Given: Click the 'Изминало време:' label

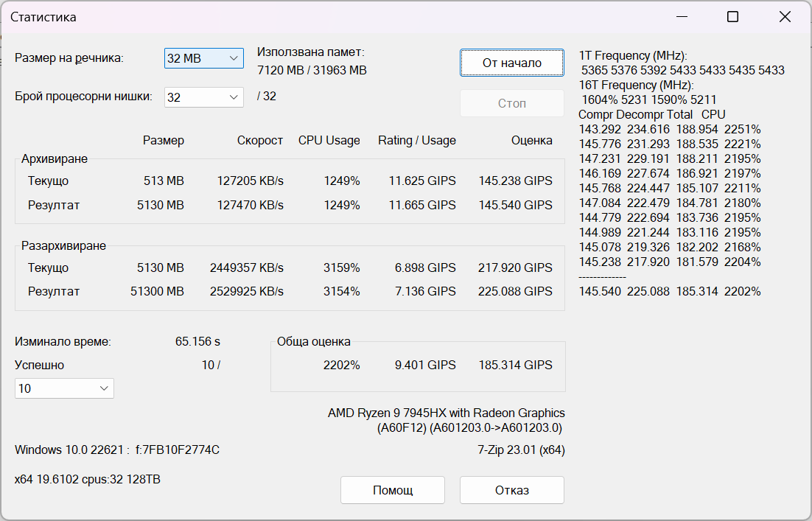Looking at the screenshot, I should click(x=63, y=342).
